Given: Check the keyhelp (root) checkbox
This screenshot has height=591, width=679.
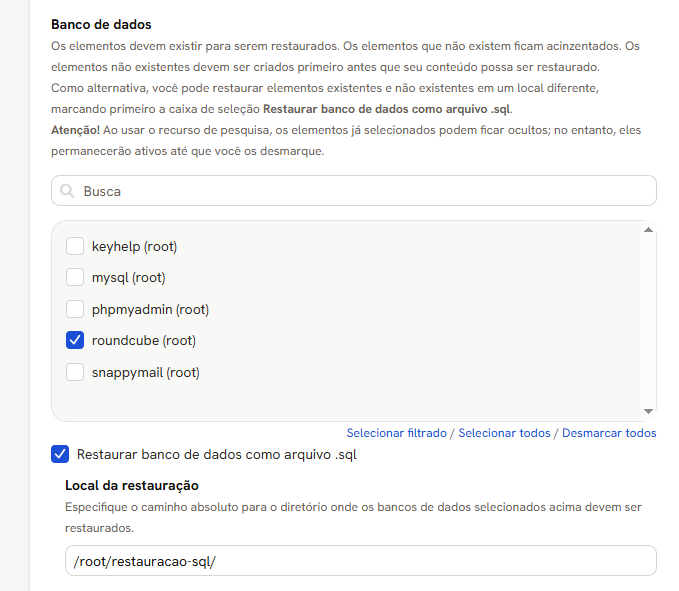Looking at the screenshot, I should (x=75, y=246).
